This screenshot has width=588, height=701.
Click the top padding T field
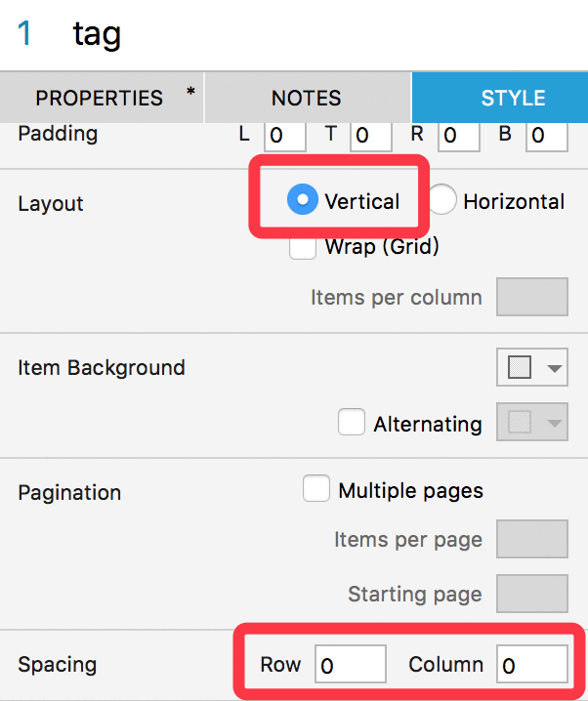coord(371,136)
